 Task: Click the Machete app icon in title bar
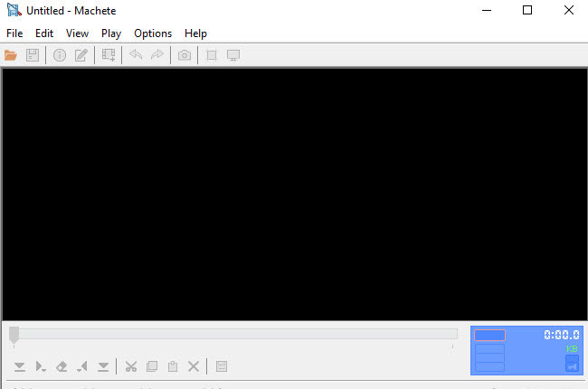point(14,10)
